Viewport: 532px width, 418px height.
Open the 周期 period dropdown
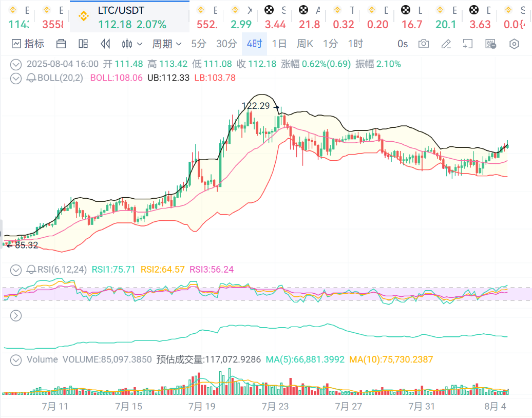[x=166, y=44]
